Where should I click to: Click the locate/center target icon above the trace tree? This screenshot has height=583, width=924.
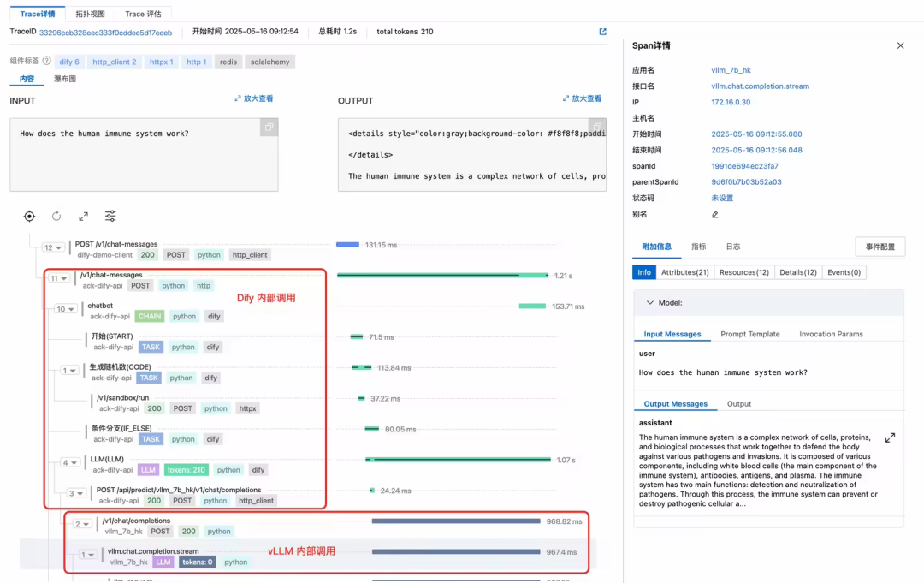pos(29,217)
